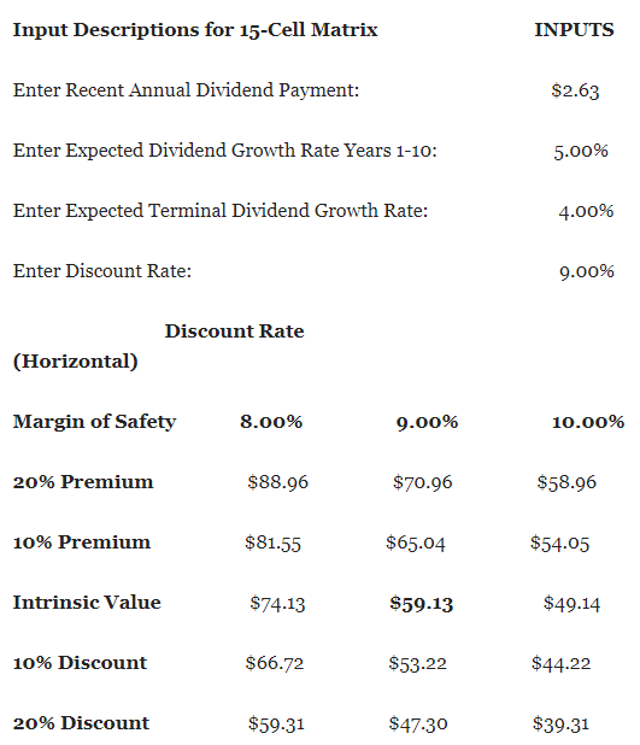Click the $2.63 annual dividend input value
Screen dimensions: 640x745
point(575,90)
